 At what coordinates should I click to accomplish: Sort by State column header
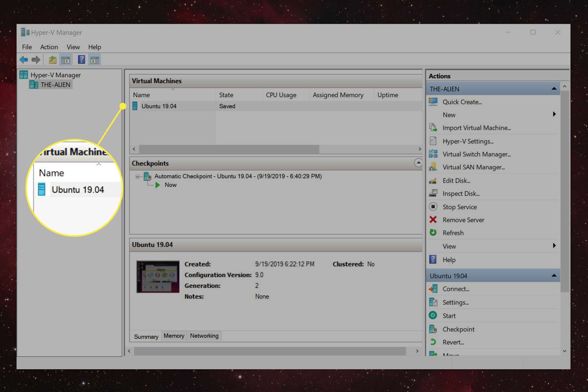239,95
